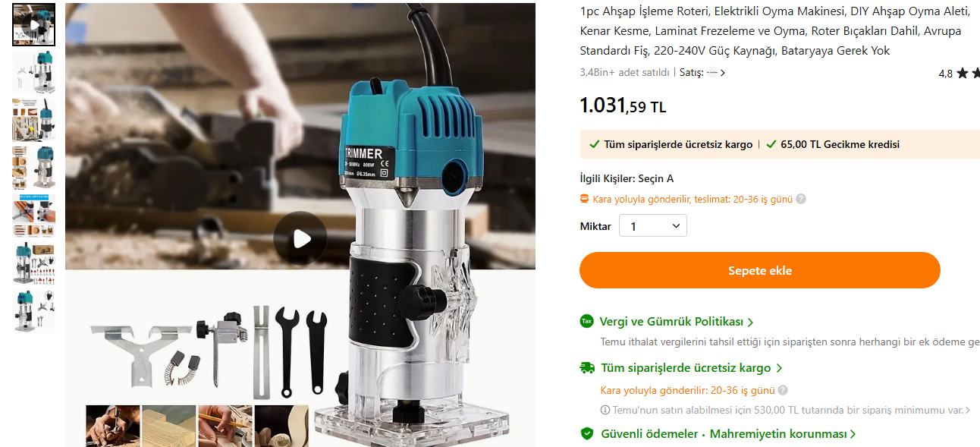Expand the Güvenli ödemeler section
The image size is (980, 447).
pyautogui.click(x=728, y=434)
